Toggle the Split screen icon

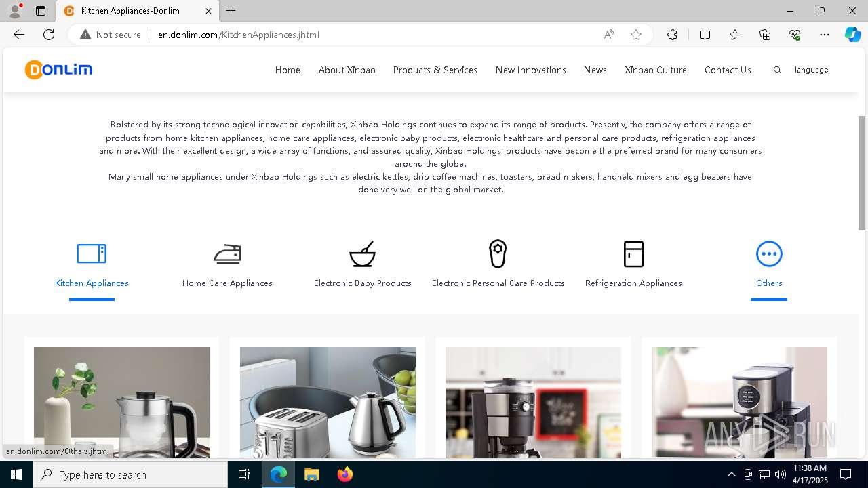point(705,35)
